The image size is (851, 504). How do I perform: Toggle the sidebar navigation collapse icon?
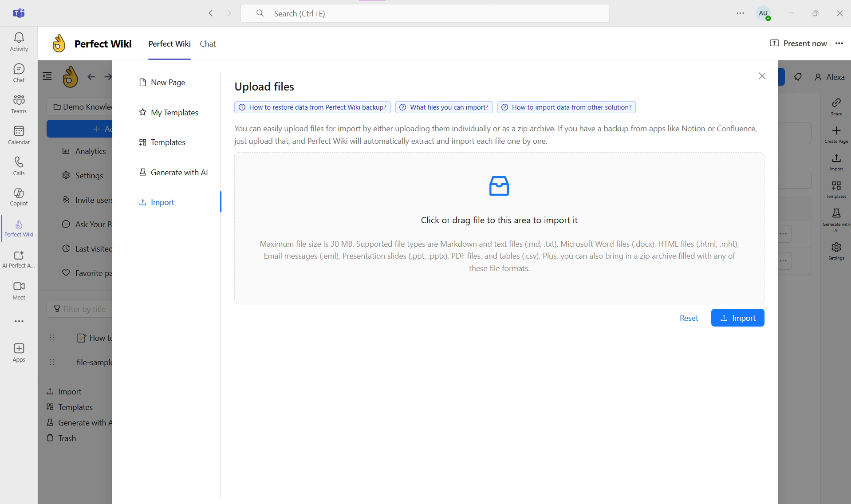click(x=47, y=76)
